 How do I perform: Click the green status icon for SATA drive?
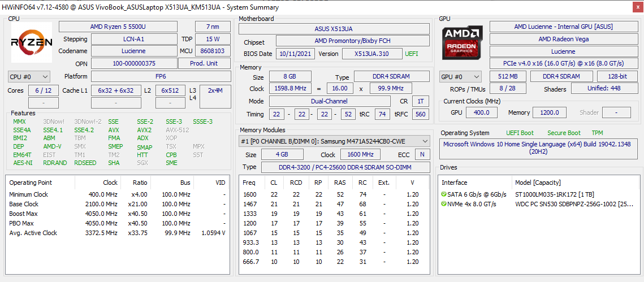[444, 194]
